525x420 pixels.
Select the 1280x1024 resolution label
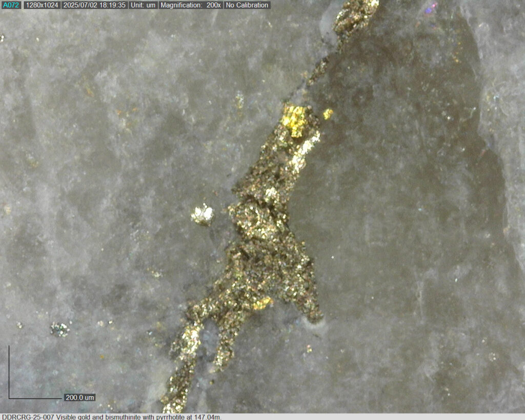coord(42,5)
